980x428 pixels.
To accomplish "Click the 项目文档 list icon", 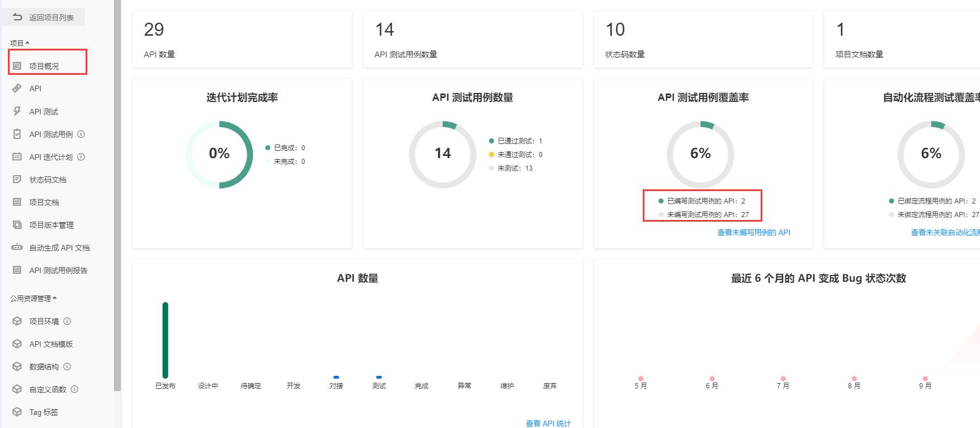I will coord(17,202).
